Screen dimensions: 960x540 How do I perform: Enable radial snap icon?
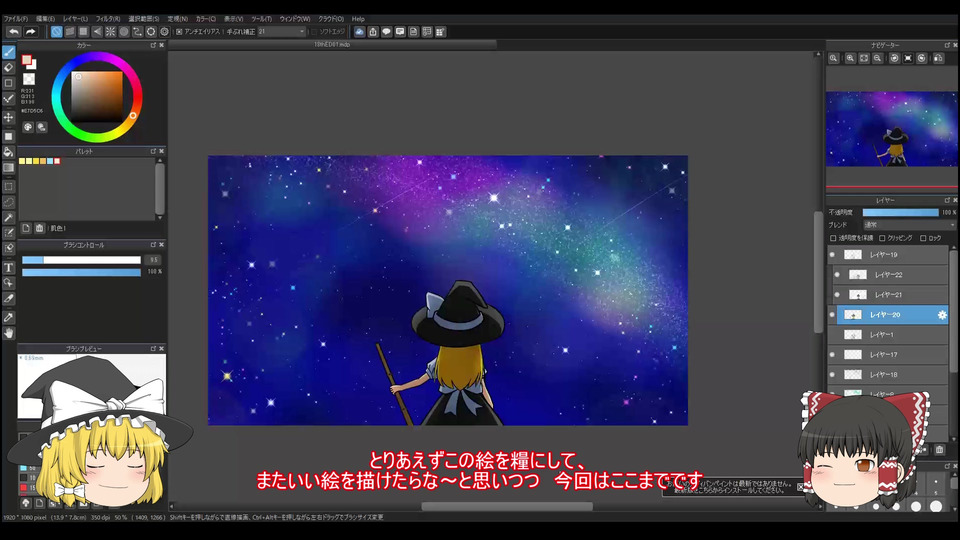tap(110, 32)
